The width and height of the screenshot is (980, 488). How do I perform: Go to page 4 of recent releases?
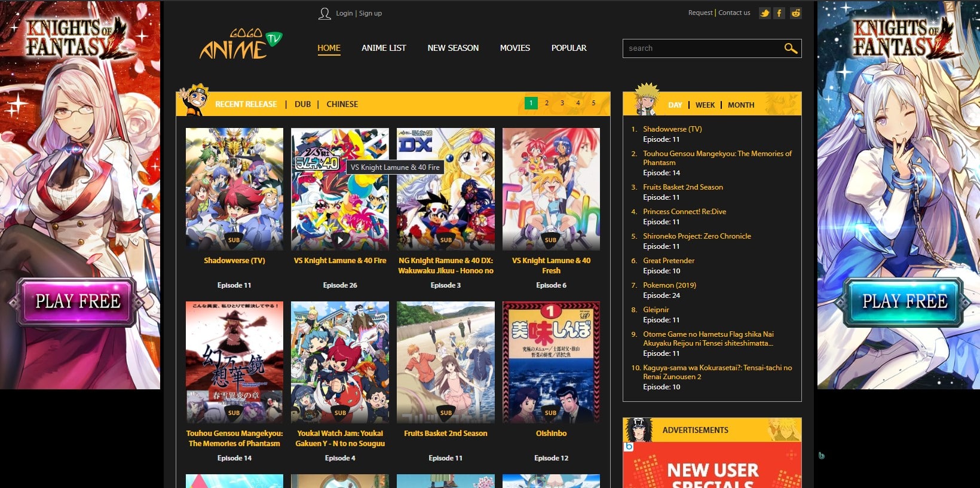tap(578, 103)
